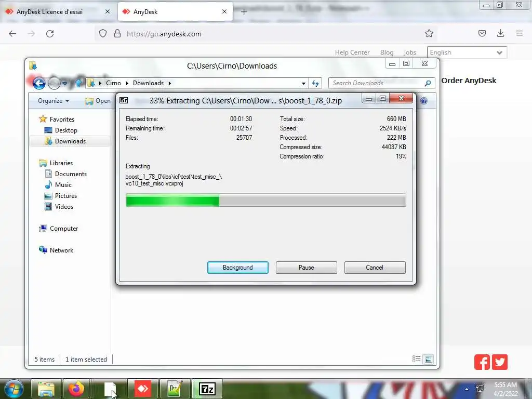Open Pocket save icon in Firefox
Viewport: 532px width, 399px height.
pyautogui.click(x=482, y=33)
